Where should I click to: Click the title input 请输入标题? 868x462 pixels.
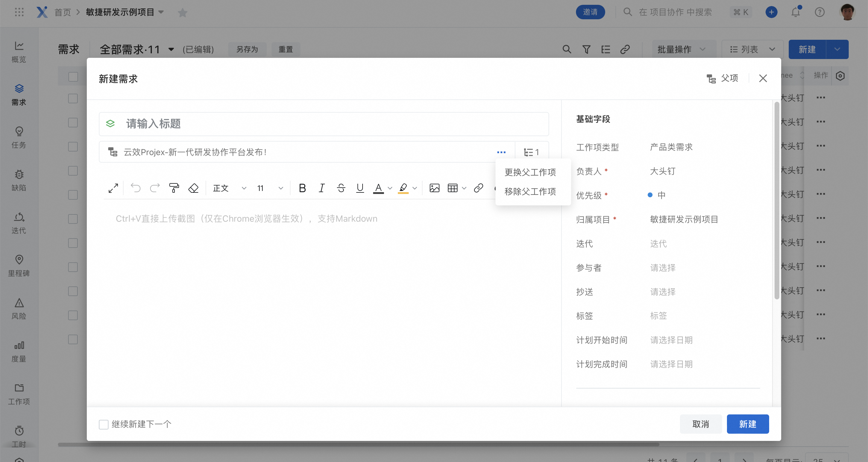[x=324, y=124]
